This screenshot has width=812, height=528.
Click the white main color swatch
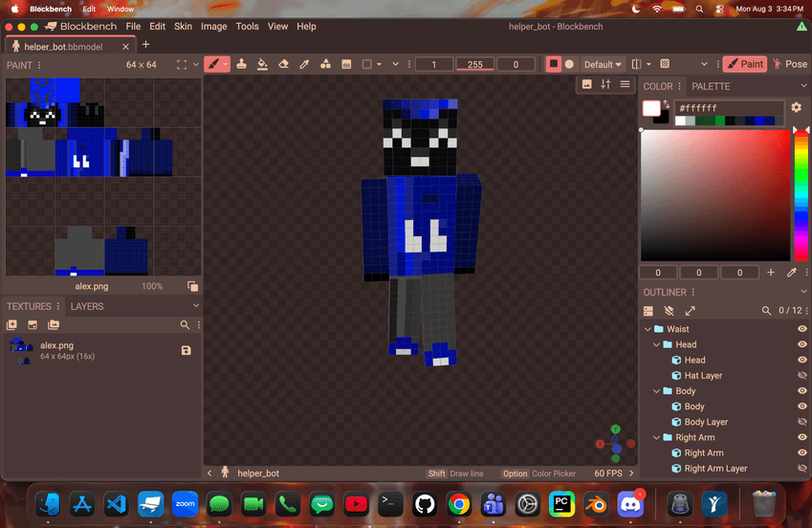pos(651,108)
